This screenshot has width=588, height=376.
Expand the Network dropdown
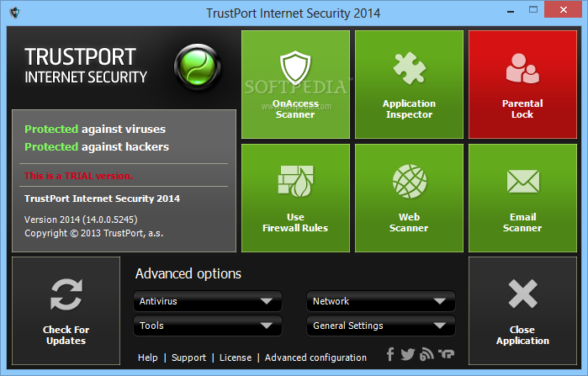point(381,301)
